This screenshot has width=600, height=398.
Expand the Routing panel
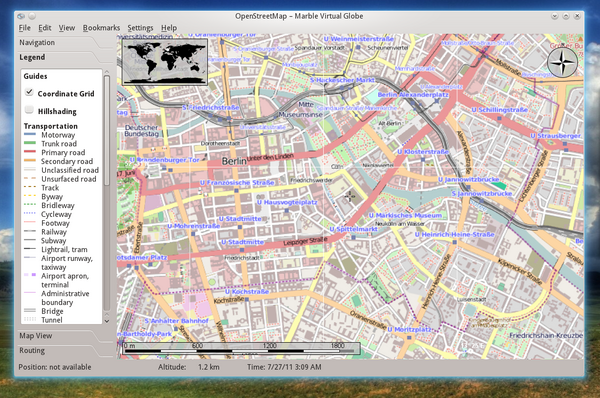click(32, 350)
